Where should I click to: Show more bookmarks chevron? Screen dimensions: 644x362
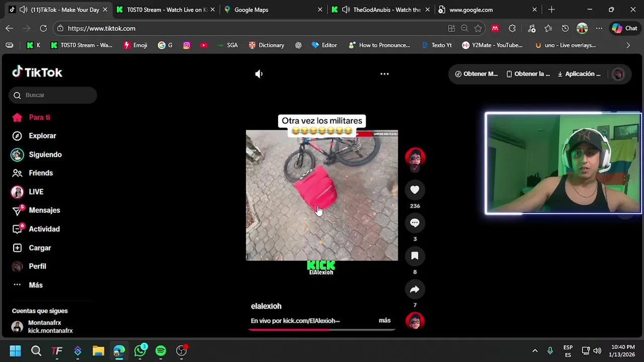pos(628,45)
